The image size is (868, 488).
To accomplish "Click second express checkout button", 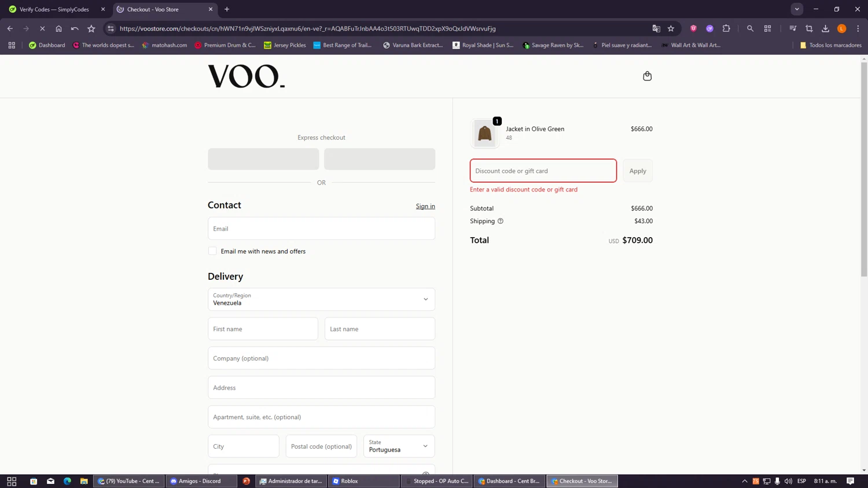I will click(x=380, y=159).
